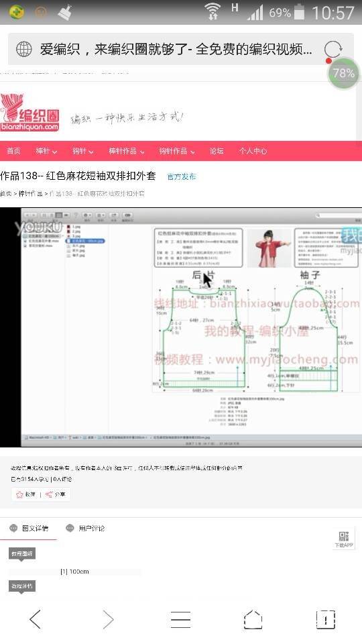The width and height of the screenshot is (362, 644).
Task: Open the browser hamburger menu
Action: pos(180,619)
